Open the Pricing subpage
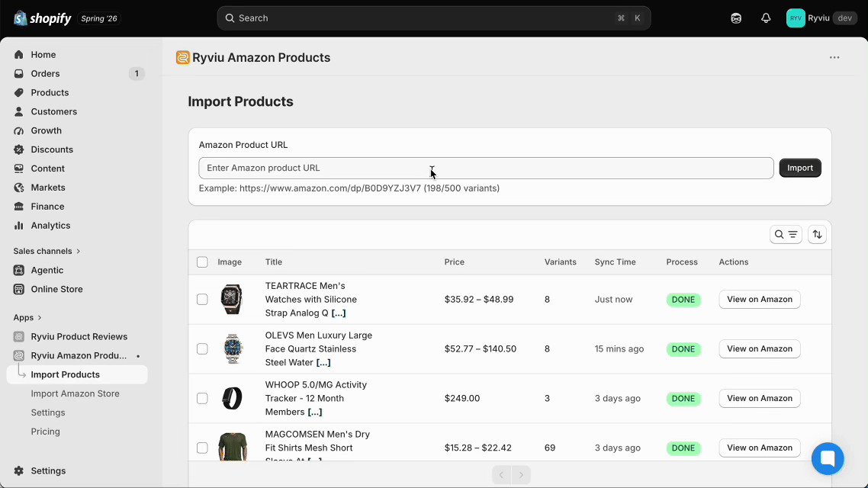The width and height of the screenshot is (868, 488). pyautogui.click(x=46, y=432)
